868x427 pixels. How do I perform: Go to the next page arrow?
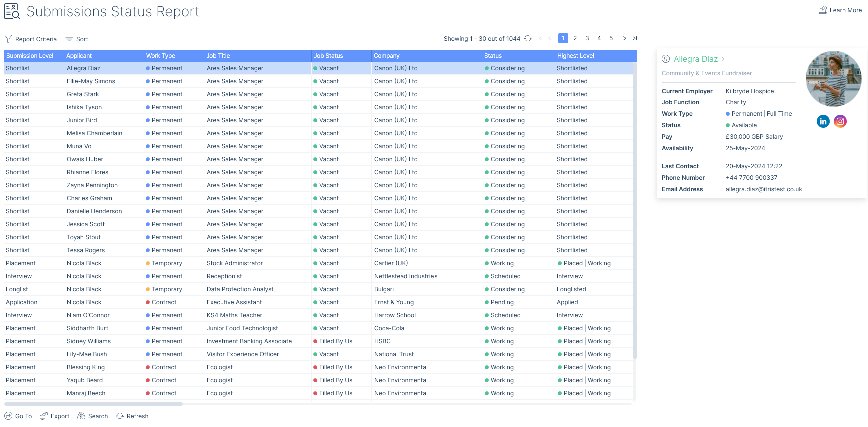[x=624, y=38]
